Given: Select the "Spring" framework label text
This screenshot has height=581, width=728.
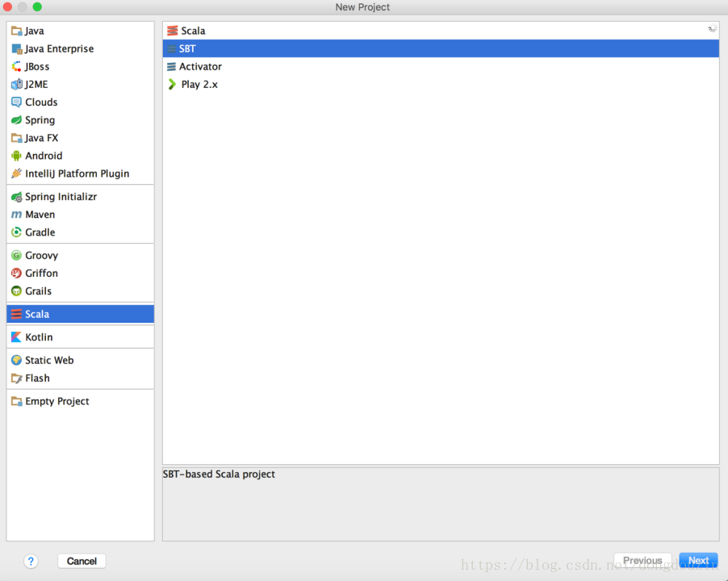Looking at the screenshot, I should 40,120.
